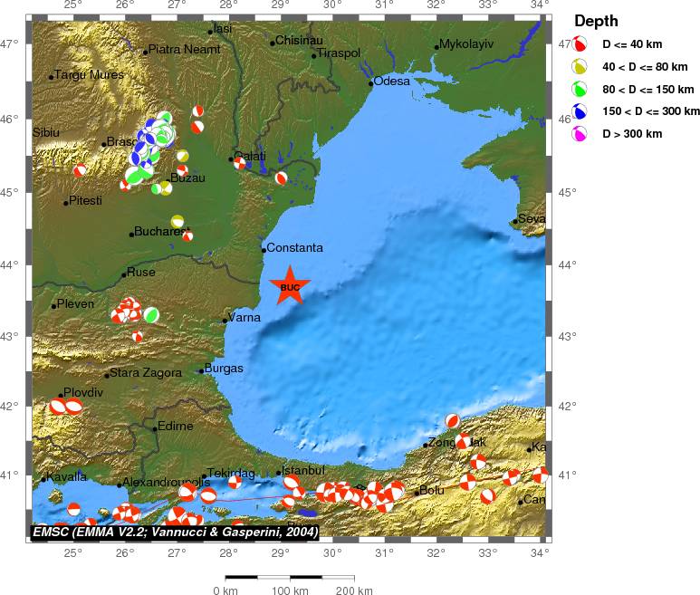Select the Bucharest city label
The height and width of the screenshot is (595, 700).
(x=163, y=232)
